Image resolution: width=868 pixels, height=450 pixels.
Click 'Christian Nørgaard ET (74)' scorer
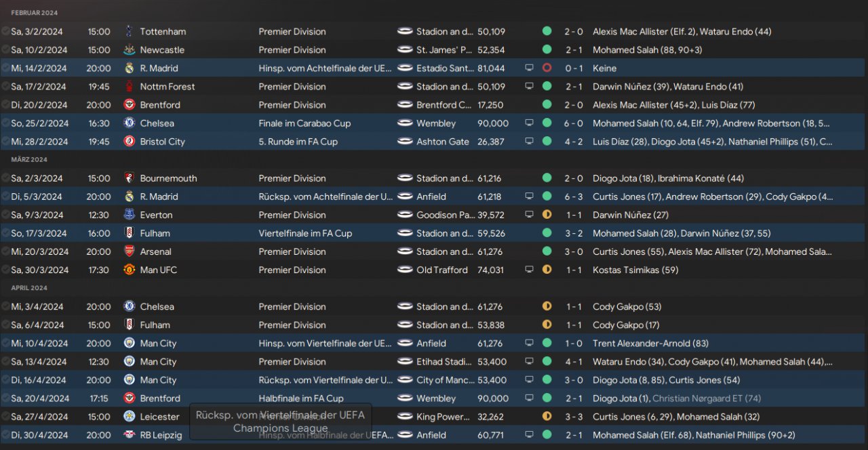pyautogui.click(x=707, y=398)
